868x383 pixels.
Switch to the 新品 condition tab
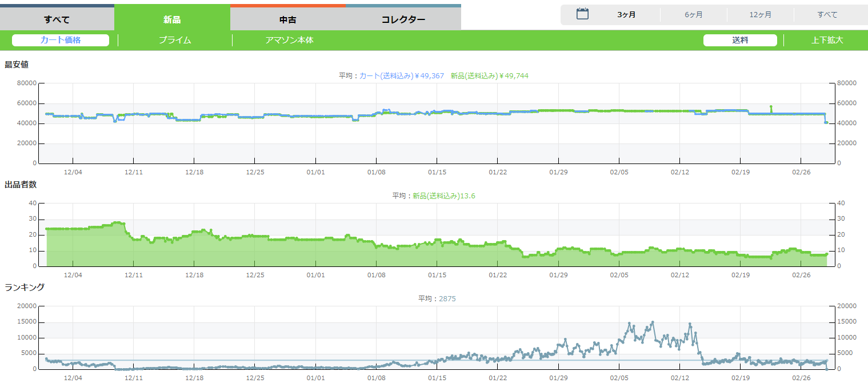(x=172, y=19)
